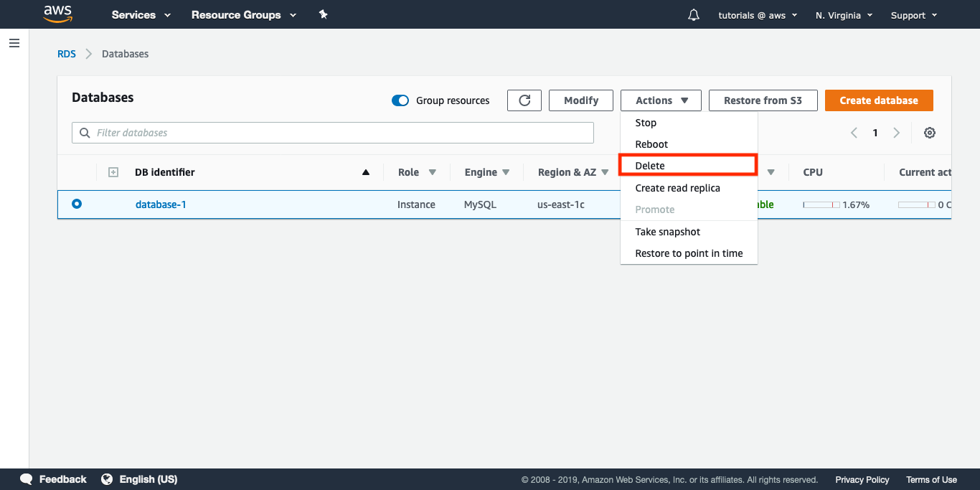Image resolution: width=980 pixels, height=490 pixels.
Task: Go to next page of databases
Action: pyautogui.click(x=897, y=133)
